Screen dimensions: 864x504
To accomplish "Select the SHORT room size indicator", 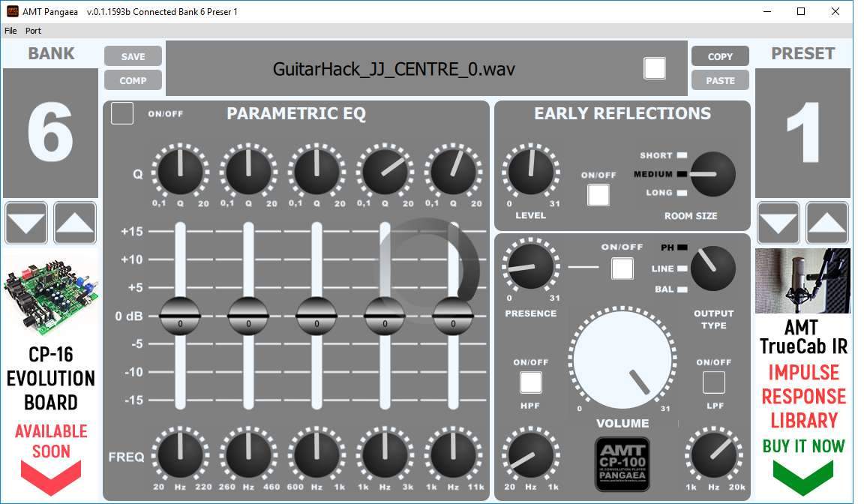I will pos(682,155).
